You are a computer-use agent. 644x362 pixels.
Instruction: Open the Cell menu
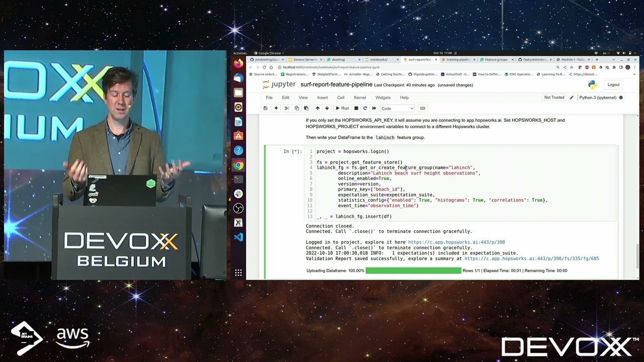(341, 98)
